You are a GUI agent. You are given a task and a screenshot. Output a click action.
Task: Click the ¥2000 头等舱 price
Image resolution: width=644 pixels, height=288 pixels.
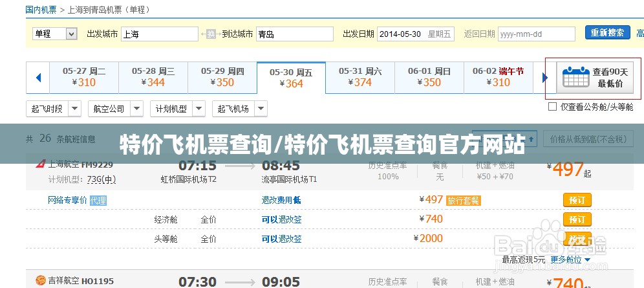[x=429, y=238]
